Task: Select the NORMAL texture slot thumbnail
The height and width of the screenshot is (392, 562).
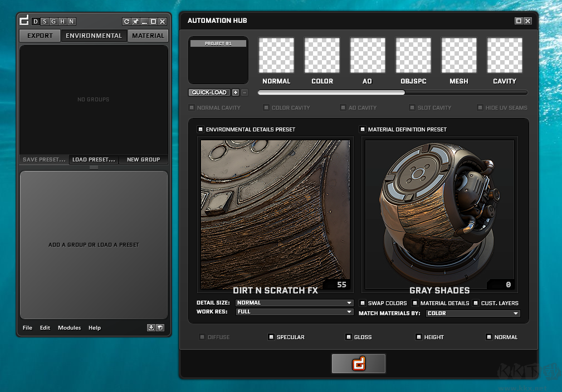Action: tap(276, 55)
